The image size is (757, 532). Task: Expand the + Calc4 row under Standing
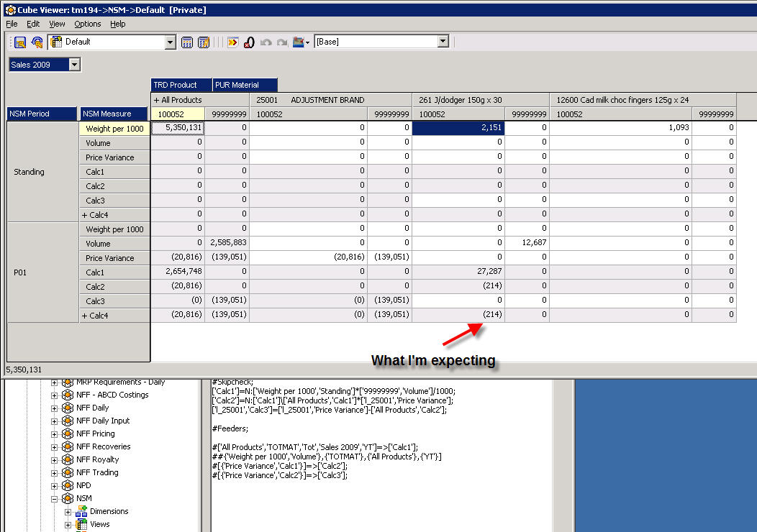(x=84, y=215)
